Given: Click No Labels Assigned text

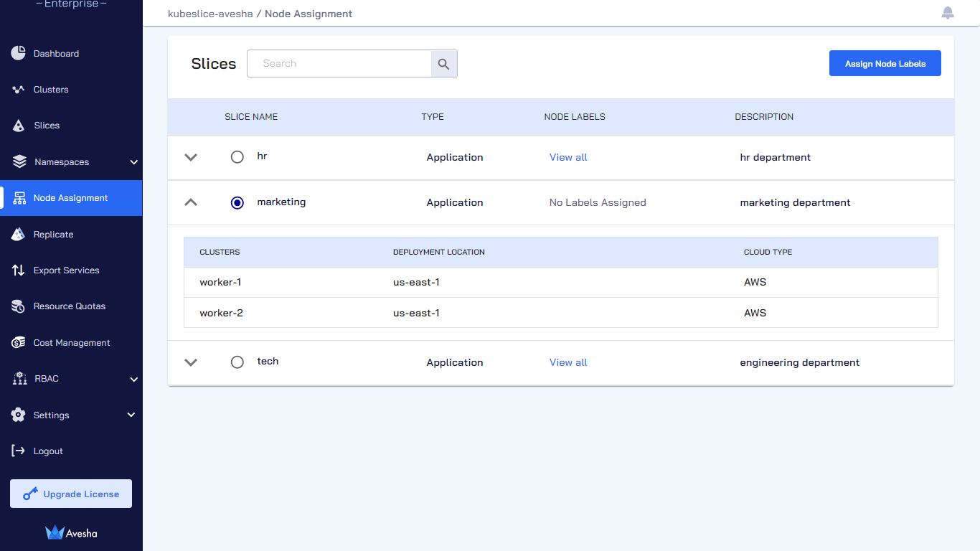Looking at the screenshot, I should [x=598, y=203].
